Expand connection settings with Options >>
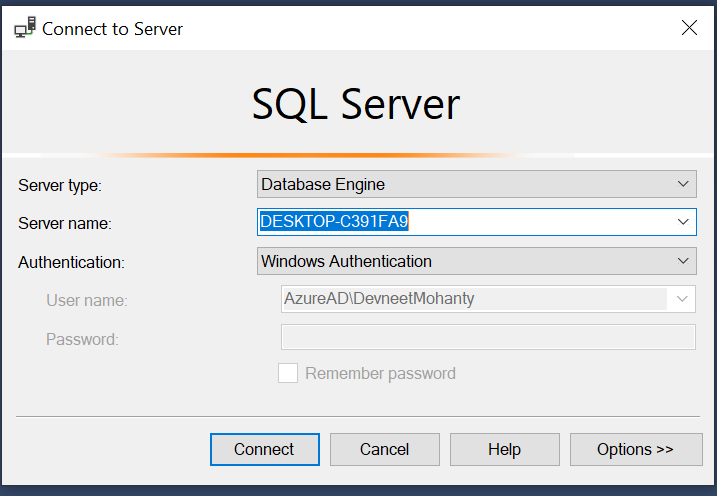717x496 pixels. (x=635, y=449)
